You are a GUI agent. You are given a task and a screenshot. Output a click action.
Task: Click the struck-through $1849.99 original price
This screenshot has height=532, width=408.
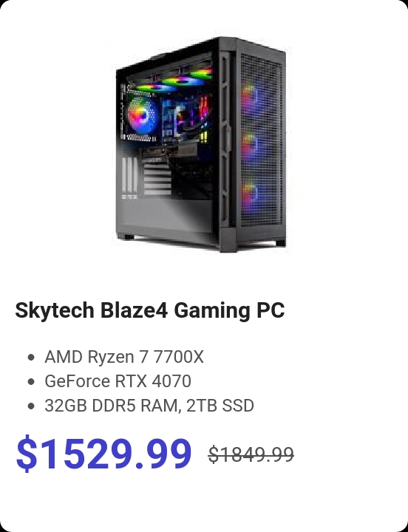[x=251, y=454]
